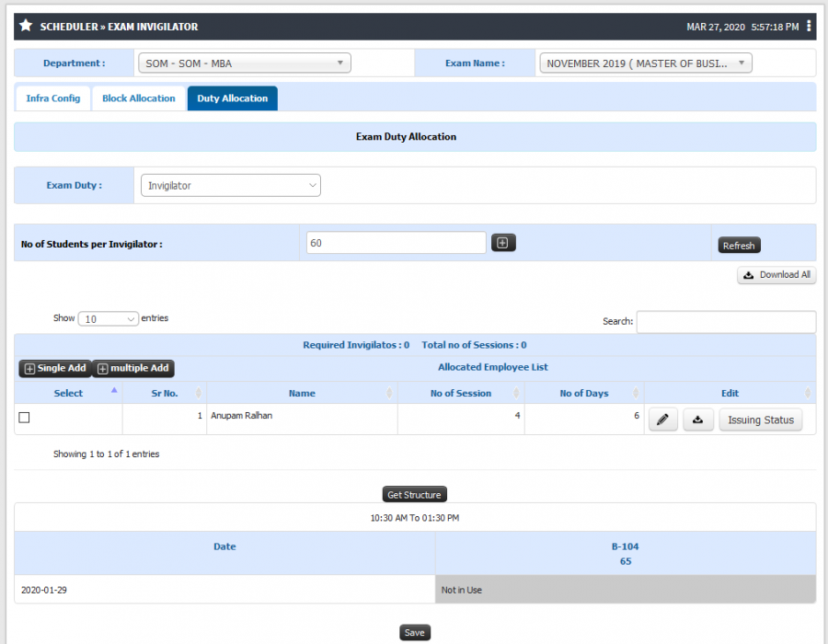Click Showing 1 to 1 of 1 entries

pos(106,454)
